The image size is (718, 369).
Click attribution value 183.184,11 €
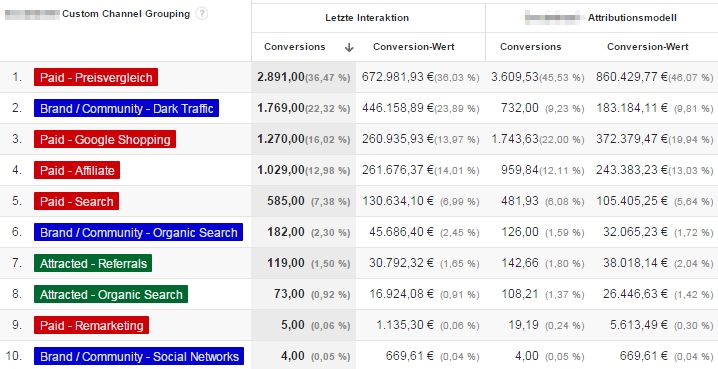click(631, 109)
